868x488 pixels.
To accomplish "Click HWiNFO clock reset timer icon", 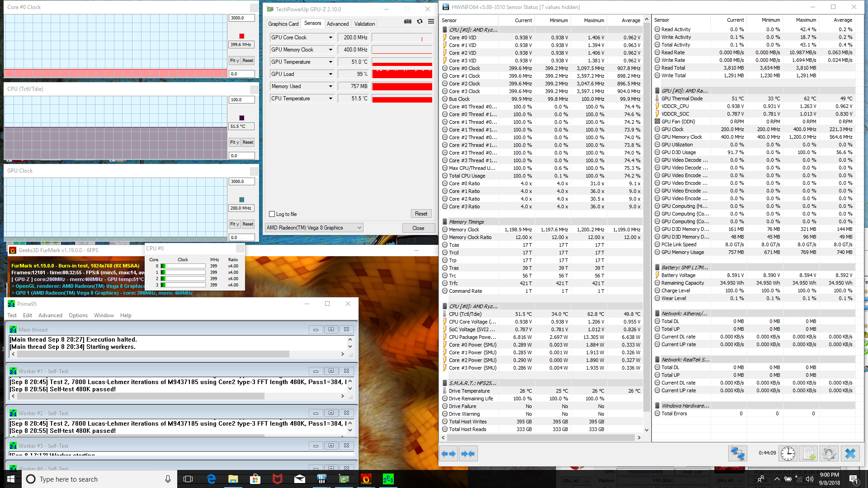I will point(788,453).
